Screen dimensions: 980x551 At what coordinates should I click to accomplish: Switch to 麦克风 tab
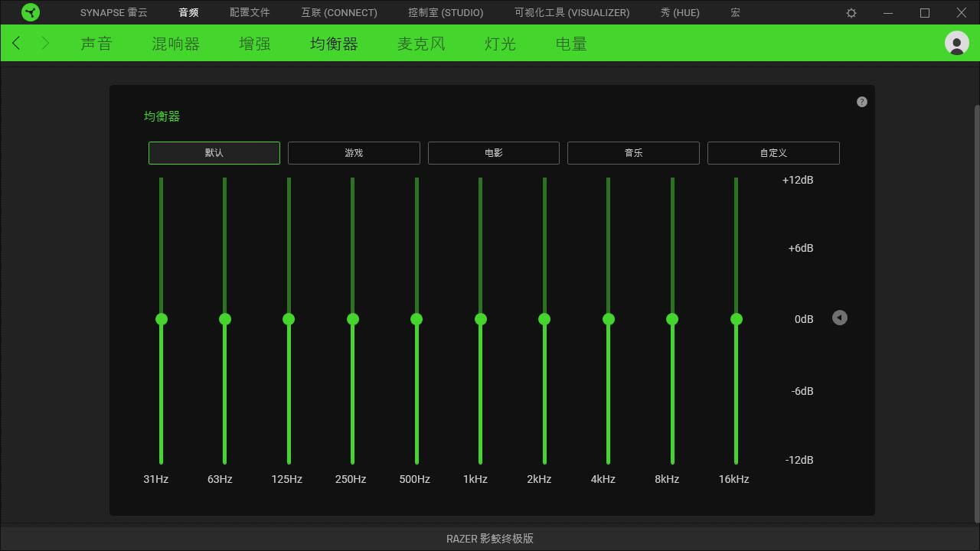tap(421, 44)
